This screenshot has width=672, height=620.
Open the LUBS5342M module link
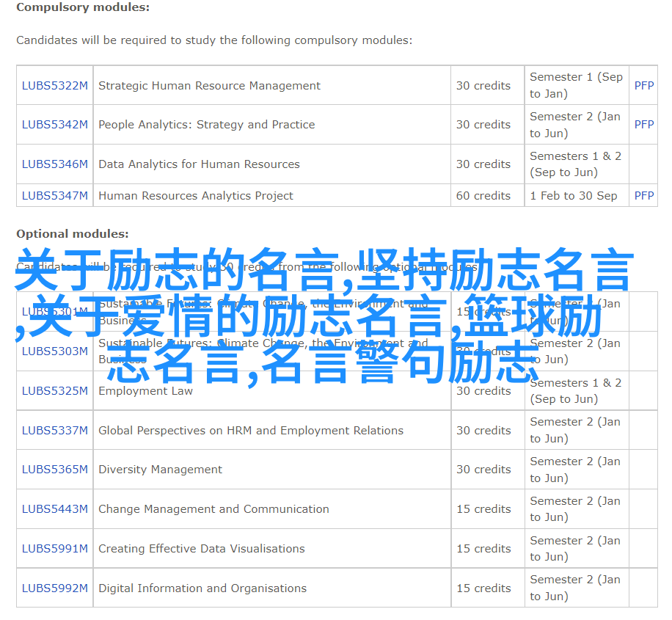54,125
